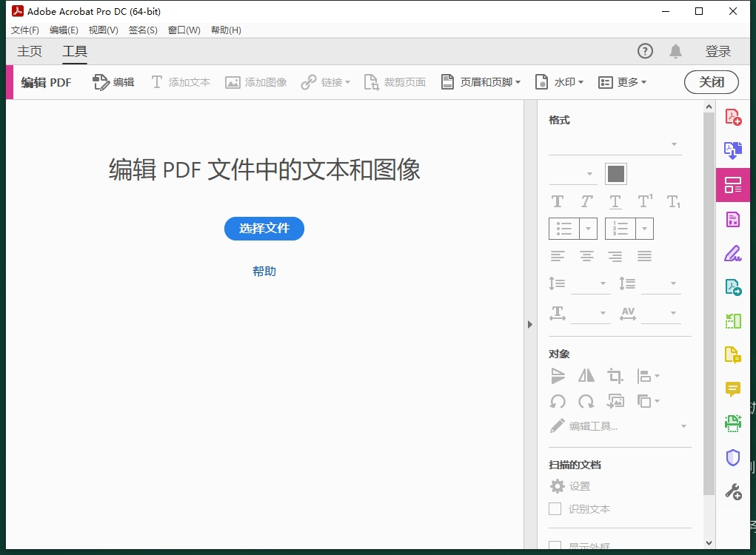The height and width of the screenshot is (555, 756).
Task: Open the 文件(F) menu
Action: (x=25, y=30)
